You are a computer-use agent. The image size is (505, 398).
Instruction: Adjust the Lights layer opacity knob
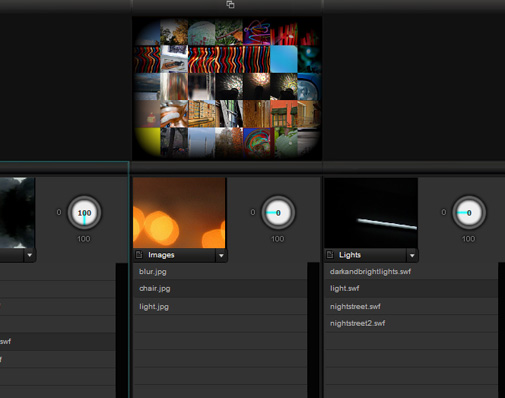[x=469, y=213]
